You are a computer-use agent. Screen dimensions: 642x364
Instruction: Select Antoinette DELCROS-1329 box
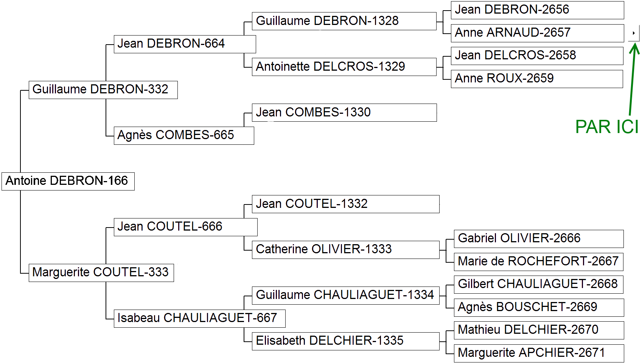(x=344, y=67)
